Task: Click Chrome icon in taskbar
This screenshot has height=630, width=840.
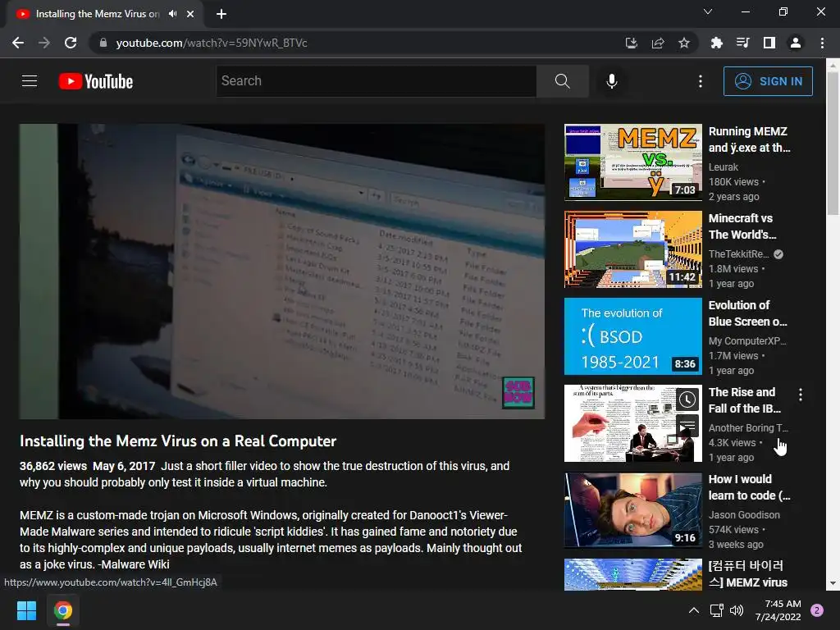Action: 63,610
